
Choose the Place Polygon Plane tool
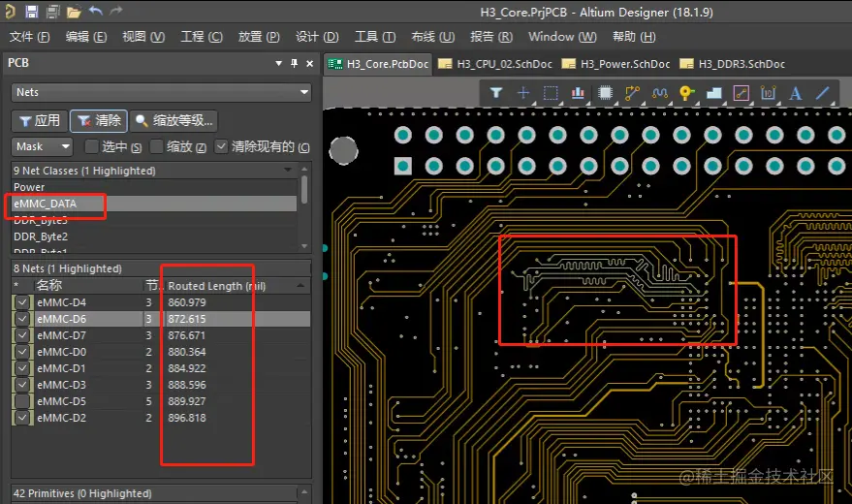coord(714,93)
